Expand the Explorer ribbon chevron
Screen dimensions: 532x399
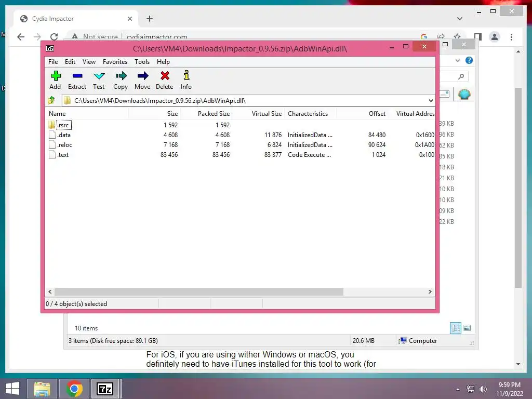(457, 60)
